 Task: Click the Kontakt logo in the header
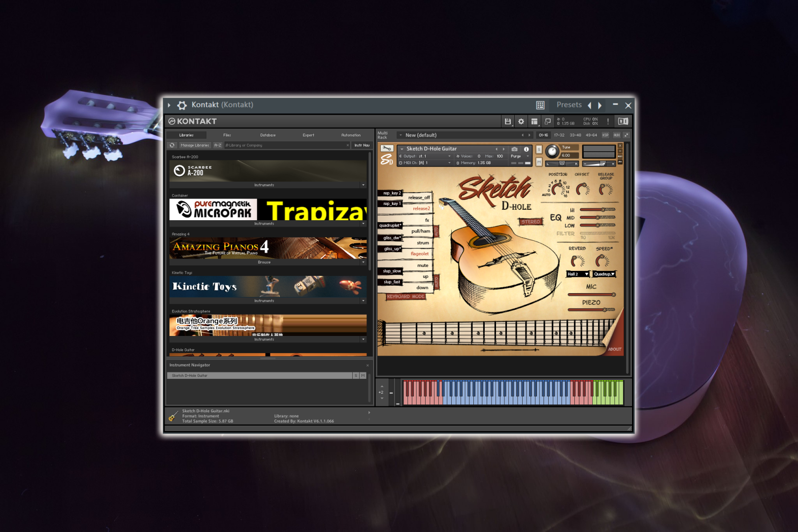click(193, 121)
